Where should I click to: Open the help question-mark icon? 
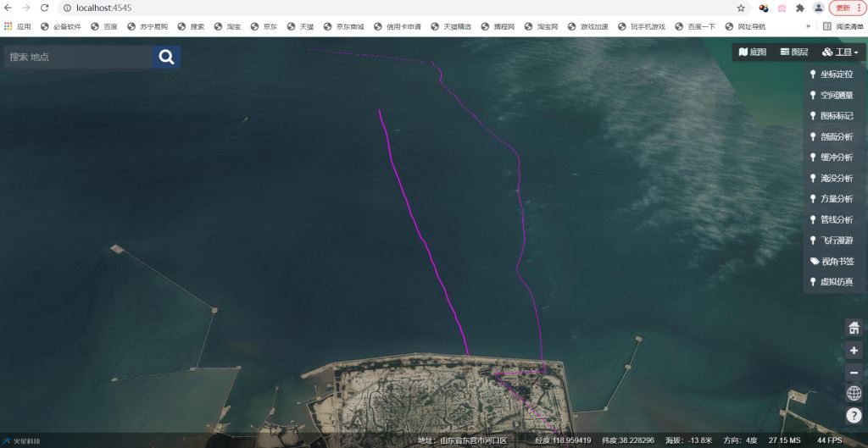point(854,415)
